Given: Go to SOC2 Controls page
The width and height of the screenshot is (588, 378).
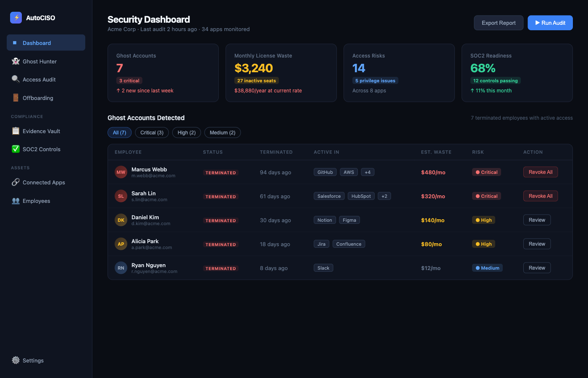Looking at the screenshot, I should (46, 149).
